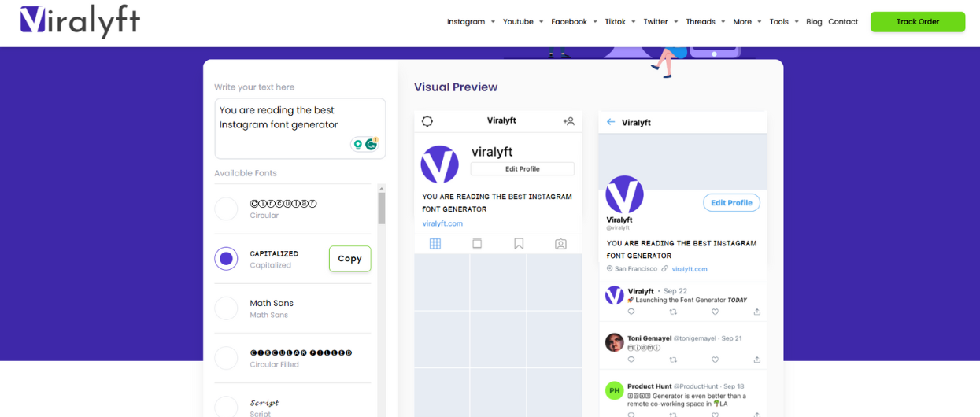980x417 pixels.
Task: Click the share icon under Toni Gemayel's tweet
Action: pyautogui.click(x=756, y=360)
